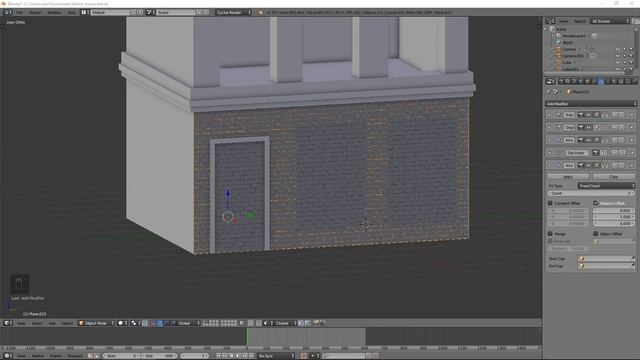The height and width of the screenshot is (360, 640).
Task: Click the timeline editor type icon
Action: (x=7, y=356)
